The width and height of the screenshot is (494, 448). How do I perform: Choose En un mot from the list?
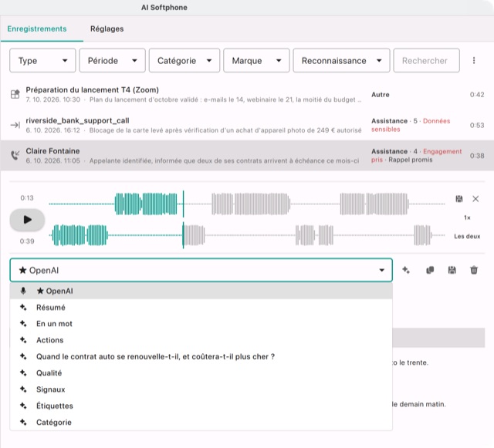(x=201, y=324)
